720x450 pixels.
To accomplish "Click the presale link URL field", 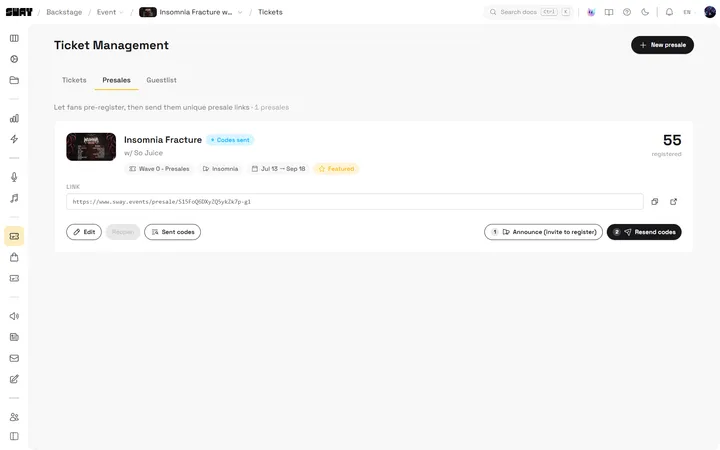I will point(354,202).
